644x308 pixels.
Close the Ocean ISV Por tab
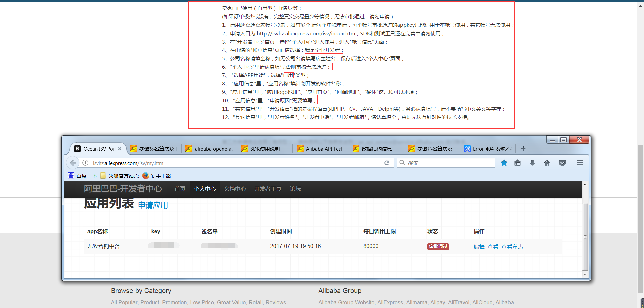pos(120,149)
